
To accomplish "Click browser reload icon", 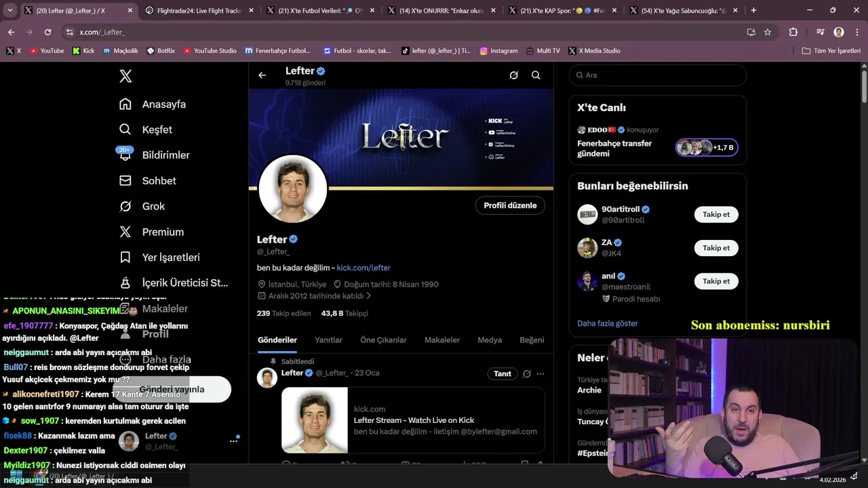I will pos(47,32).
